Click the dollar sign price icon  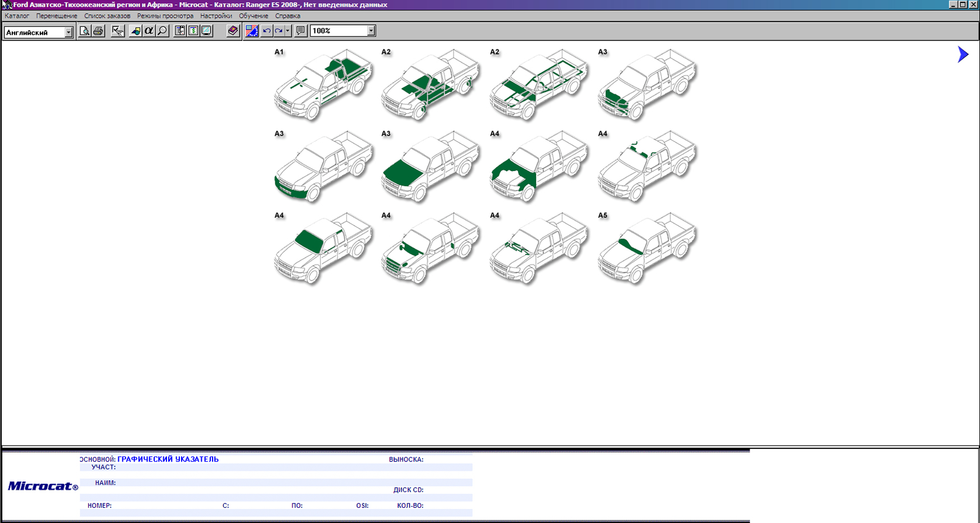193,31
